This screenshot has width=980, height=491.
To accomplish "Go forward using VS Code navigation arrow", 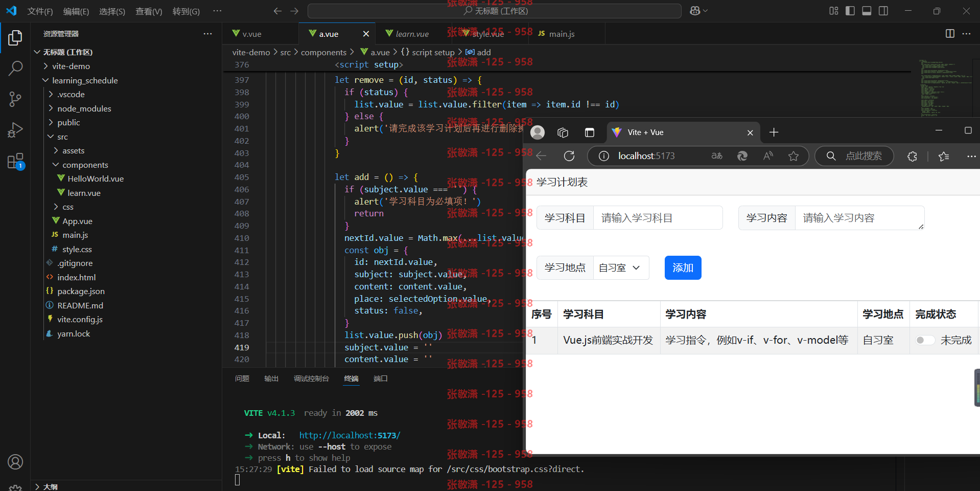I will tap(294, 11).
